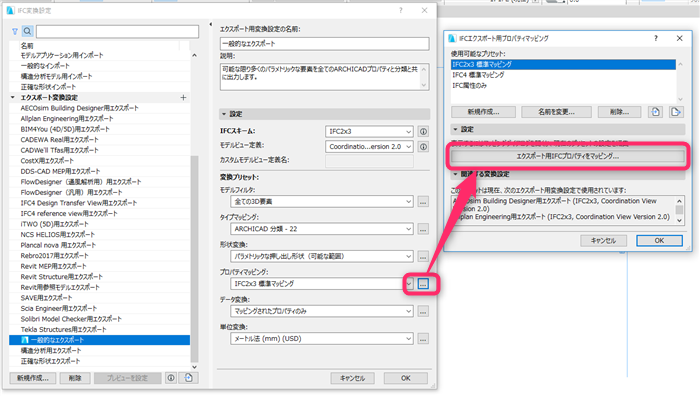
Task: Open the 形状変換 dropdown
Action: coord(322,257)
